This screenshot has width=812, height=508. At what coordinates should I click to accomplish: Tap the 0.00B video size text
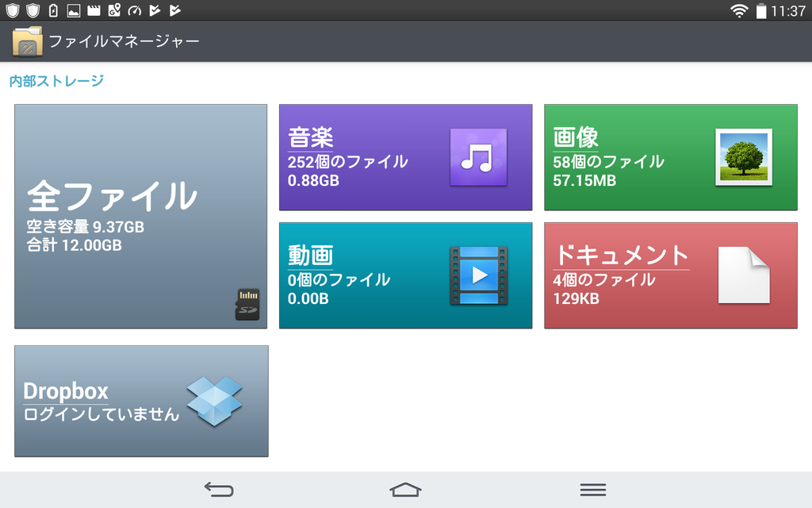point(308,298)
